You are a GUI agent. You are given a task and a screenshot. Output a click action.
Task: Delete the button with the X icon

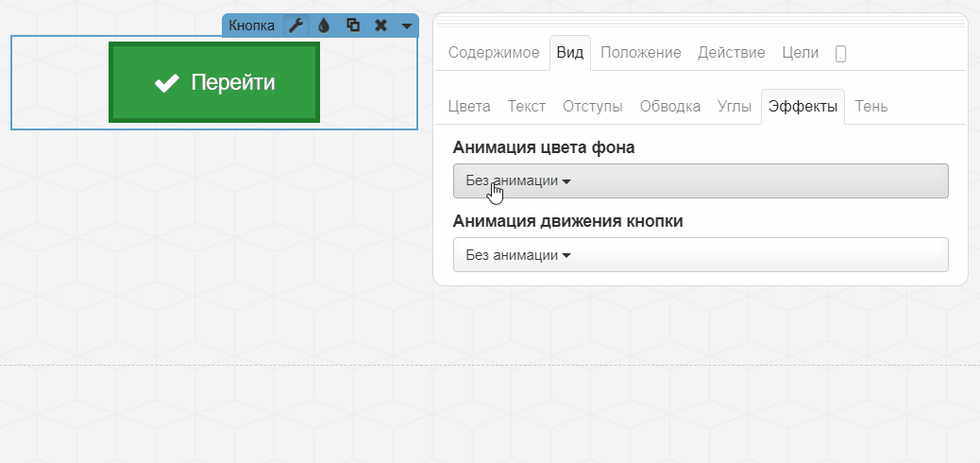coord(380,26)
